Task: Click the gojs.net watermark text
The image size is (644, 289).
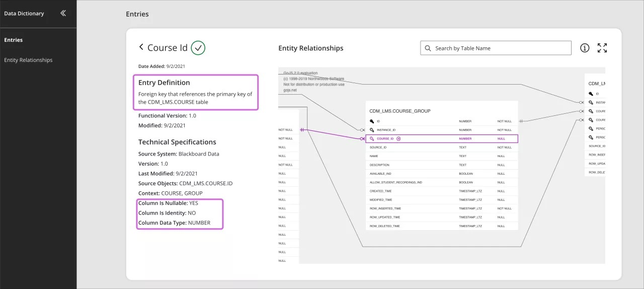Action: 289,89
